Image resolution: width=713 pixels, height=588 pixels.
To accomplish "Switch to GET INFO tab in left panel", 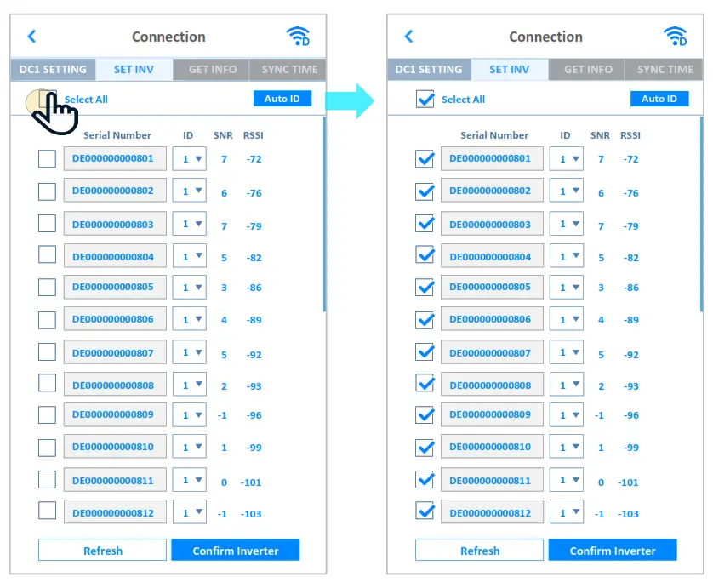I will click(x=210, y=70).
